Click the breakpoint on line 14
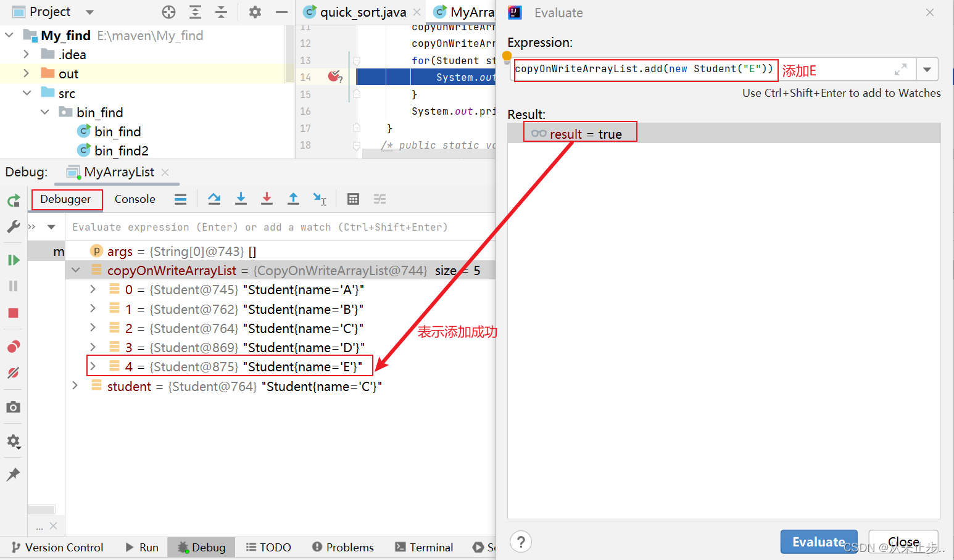This screenshot has width=954, height=560. (334, 77)
